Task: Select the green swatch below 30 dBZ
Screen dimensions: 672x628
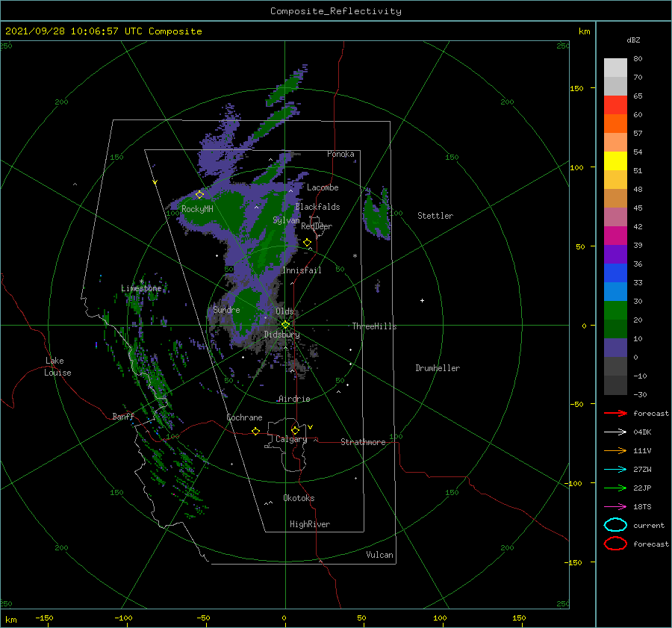Action: click(x=615, y=310)
